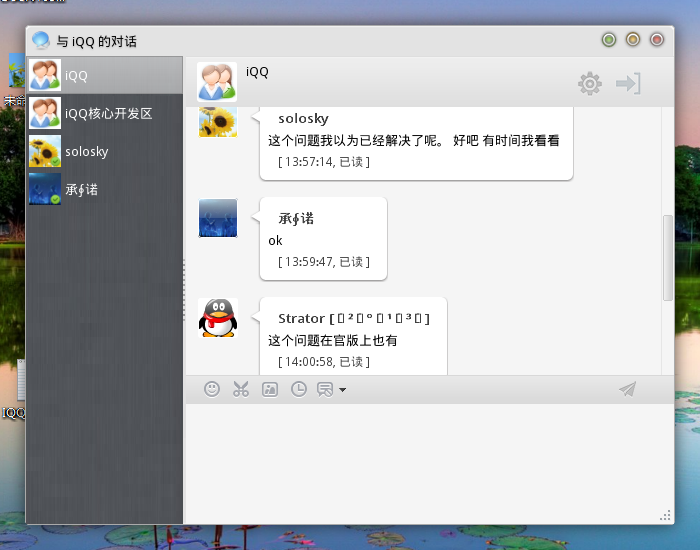Expand the dropdown arrow beside bubble icon

(342, 390)
